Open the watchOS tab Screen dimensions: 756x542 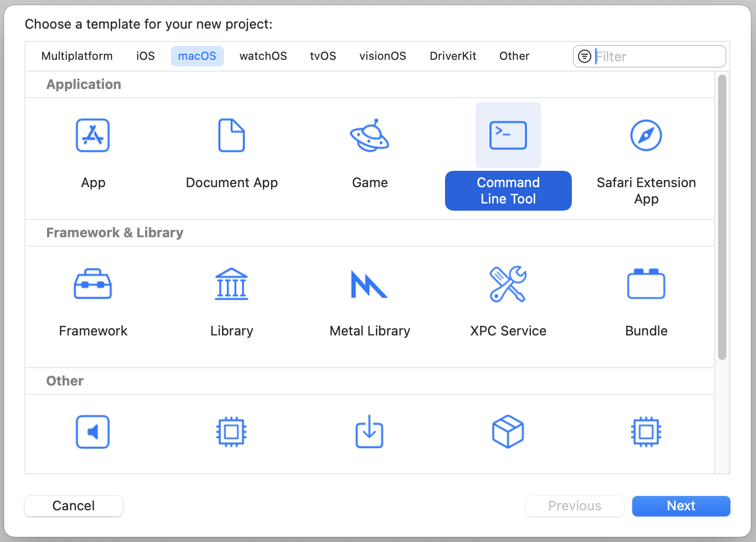(x=263, y=56)
